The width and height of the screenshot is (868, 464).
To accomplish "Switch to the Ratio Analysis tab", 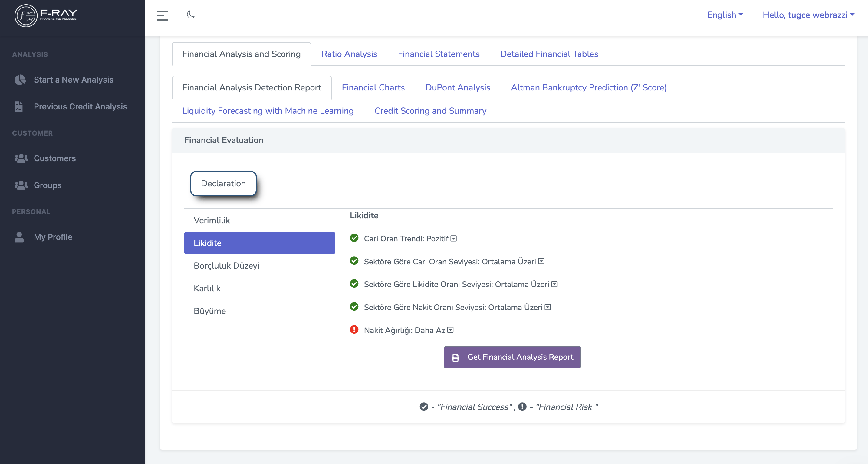I will pos(349,54).
